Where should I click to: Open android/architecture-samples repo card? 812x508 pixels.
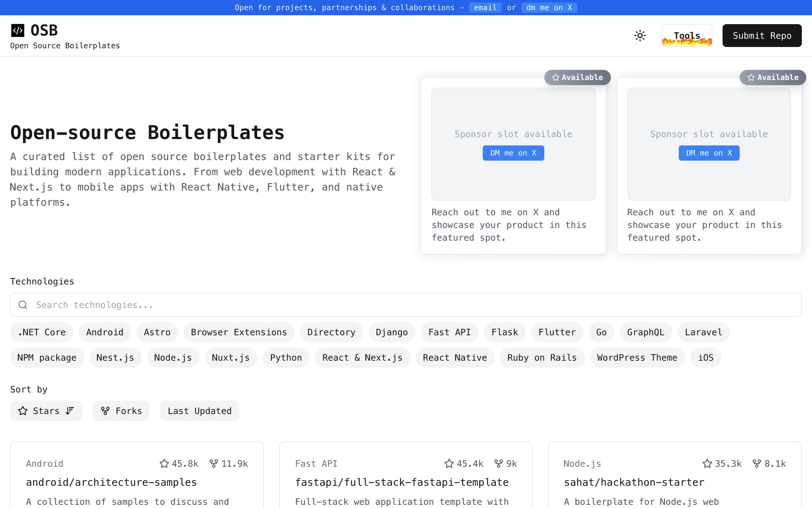tap(137, 475)
